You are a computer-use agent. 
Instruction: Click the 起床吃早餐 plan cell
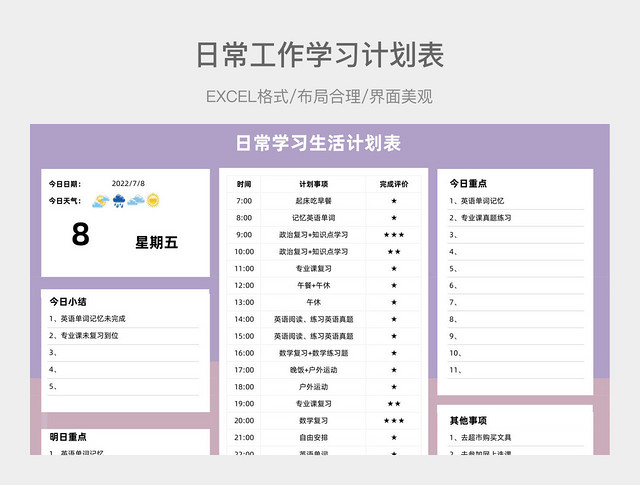point(313,201)
